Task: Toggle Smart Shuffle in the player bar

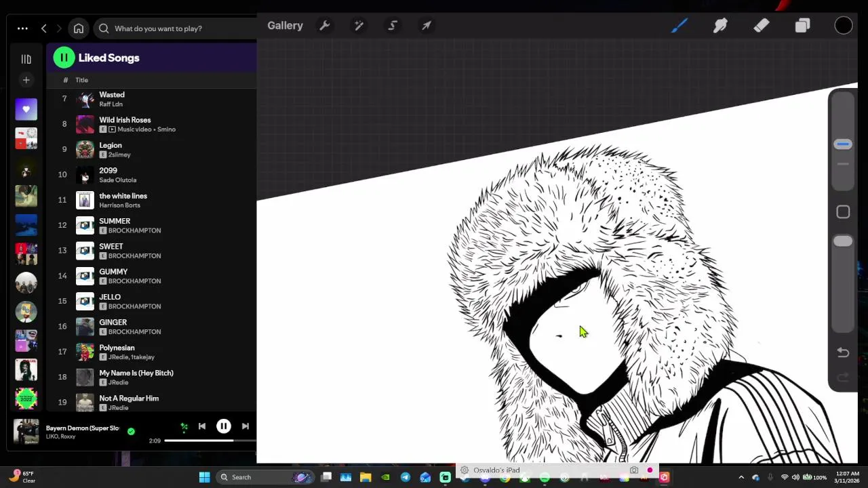Action: click(184, 426)
